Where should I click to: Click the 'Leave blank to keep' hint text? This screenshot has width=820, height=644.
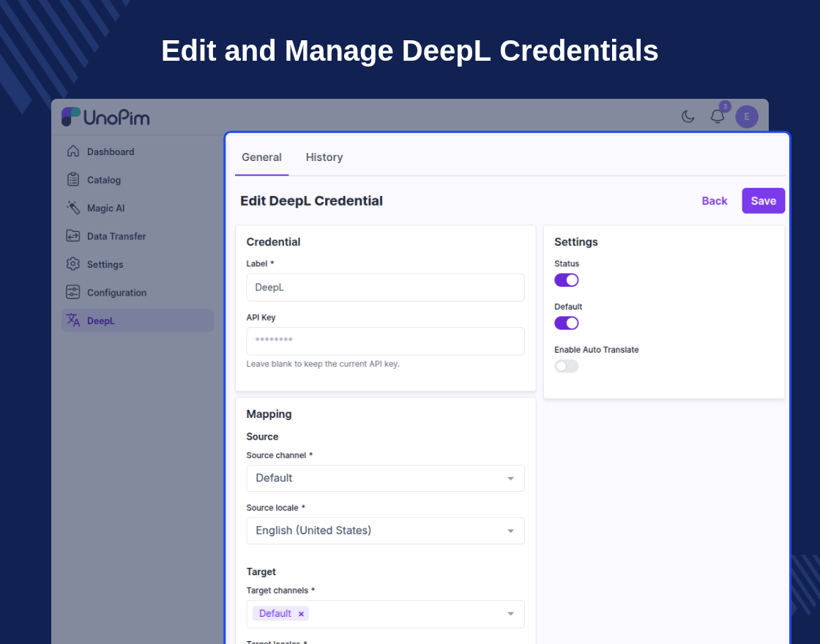coord(323,364)
